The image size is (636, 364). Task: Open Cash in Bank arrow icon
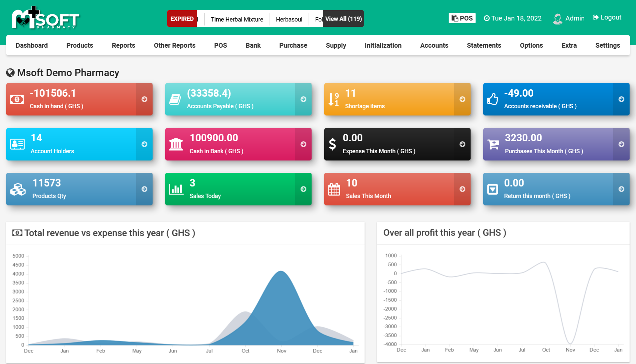point(303,144)
